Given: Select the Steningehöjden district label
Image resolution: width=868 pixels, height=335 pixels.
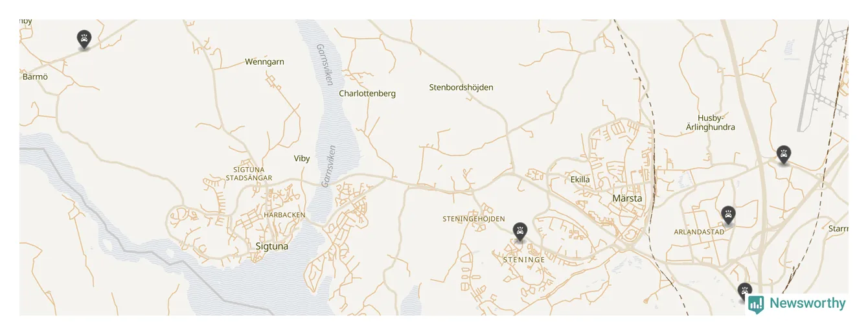Looking at the screenshot, I should 474,219.
